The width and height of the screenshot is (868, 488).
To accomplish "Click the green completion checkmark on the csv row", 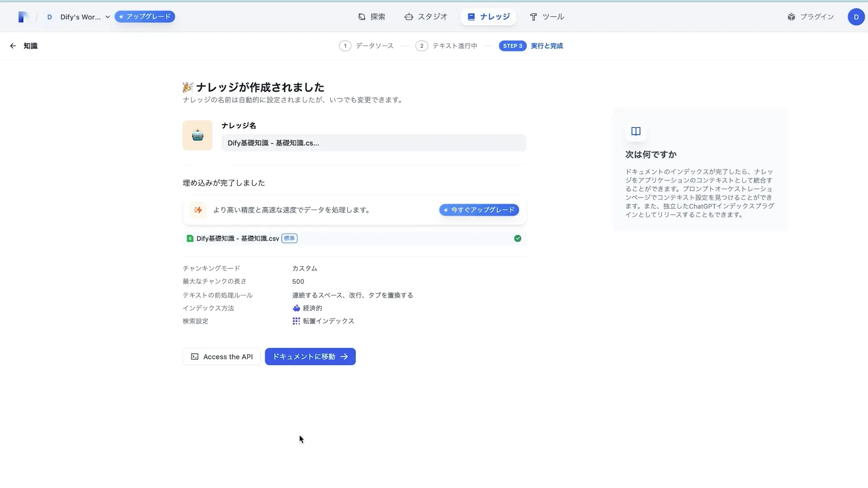I will tap(517, 238).
